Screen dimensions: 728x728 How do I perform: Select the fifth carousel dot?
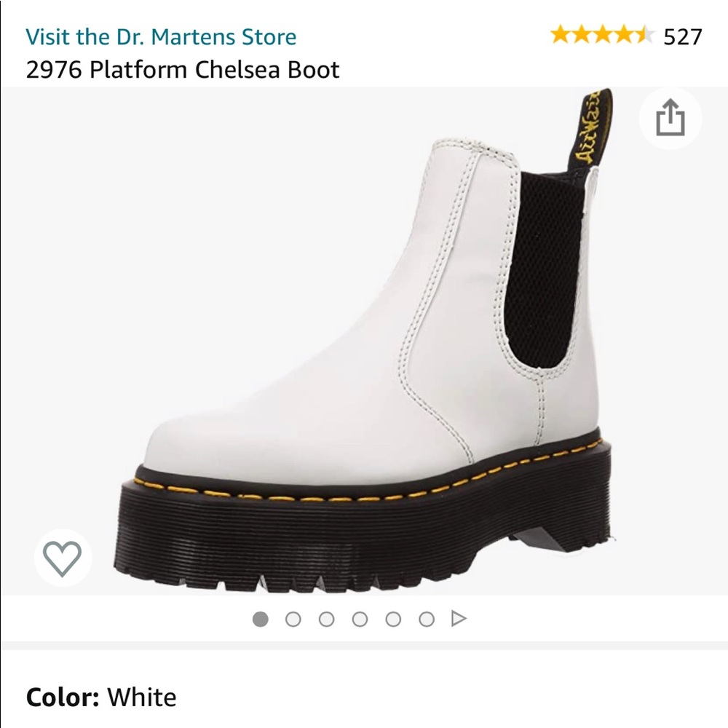click(x=392, y=620)
